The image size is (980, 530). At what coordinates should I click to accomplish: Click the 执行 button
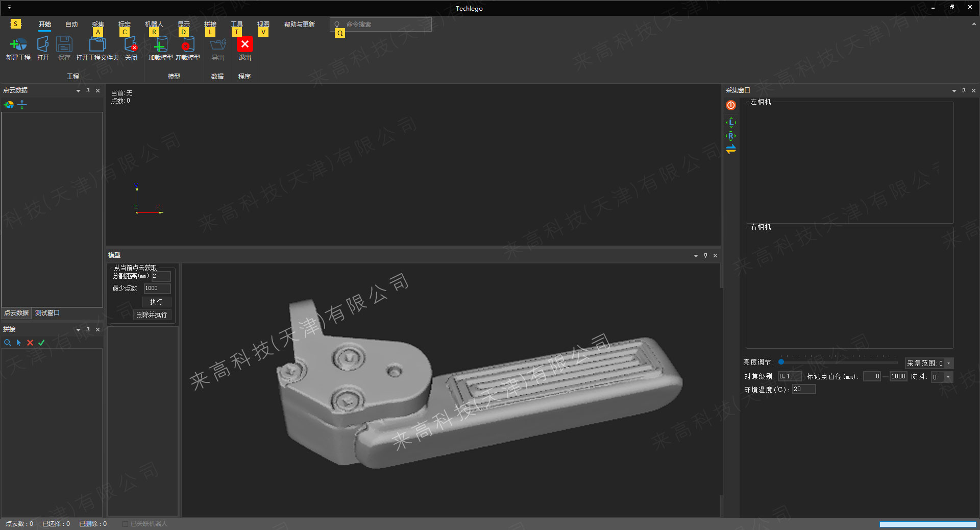coord(156,302)
